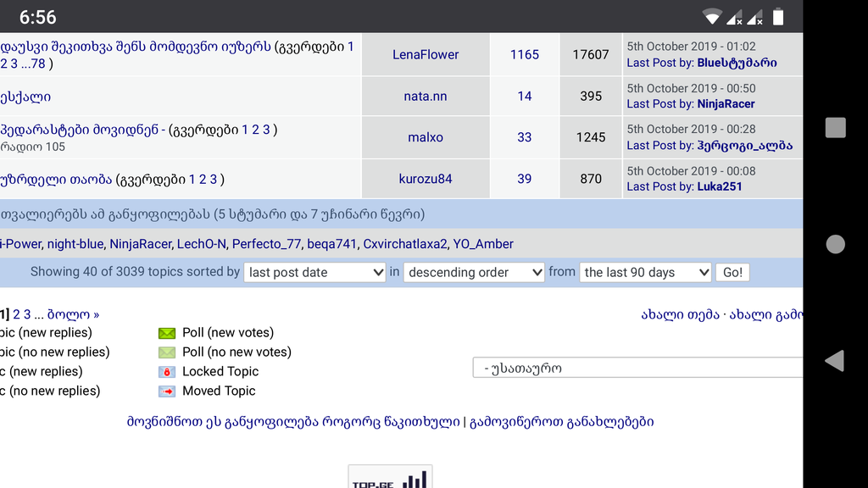
Task: Open the 33 replies count link
Action: tap(524, 137)
